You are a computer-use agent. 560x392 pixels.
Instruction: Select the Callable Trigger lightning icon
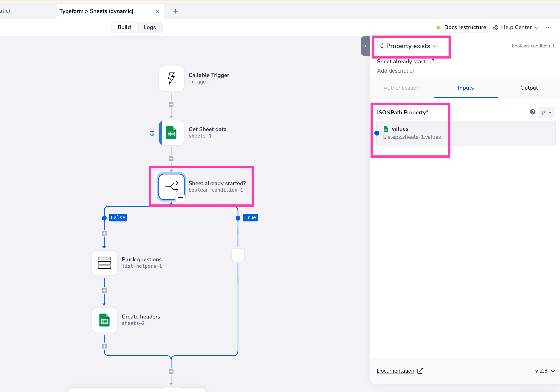[171, 78]
